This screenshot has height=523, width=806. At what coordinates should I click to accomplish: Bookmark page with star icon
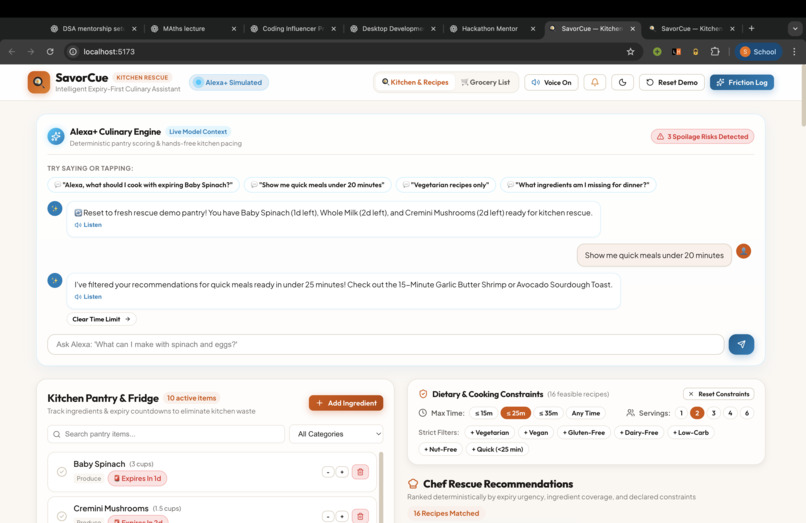coord(631,51)
